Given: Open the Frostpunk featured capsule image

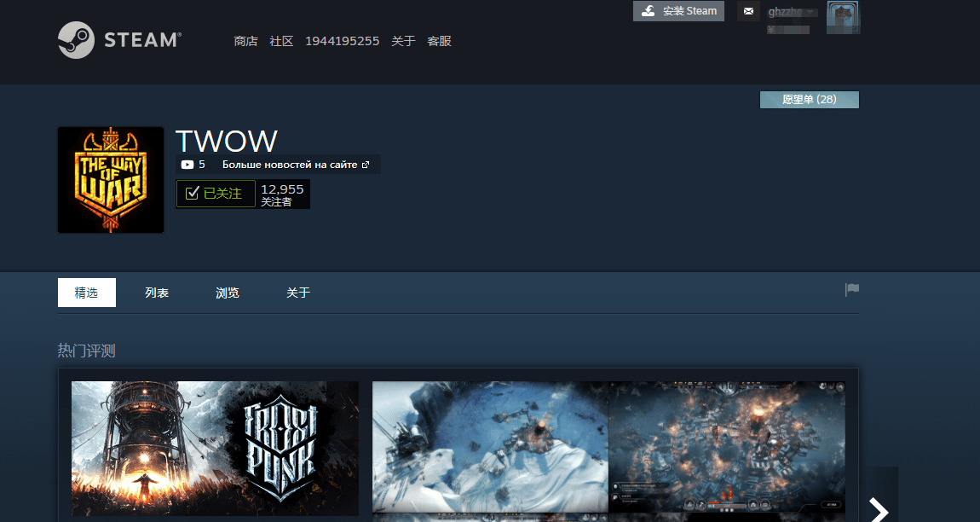Looking at the screenshot, I should [215, 448].
